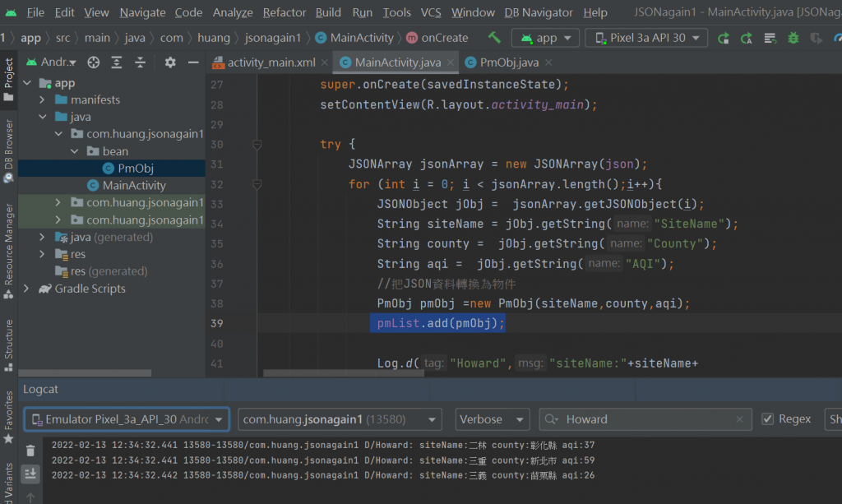Click the up arrow icon in Logcat
This screenshot has height=504, width=842.
pyautogui.click(x=30, y=497)
